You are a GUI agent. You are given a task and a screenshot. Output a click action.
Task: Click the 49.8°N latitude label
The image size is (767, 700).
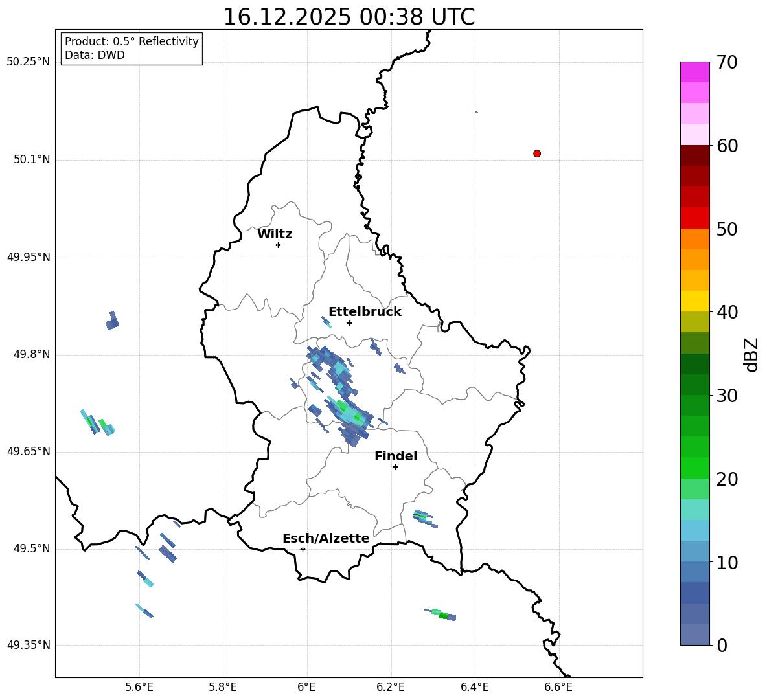32,354
